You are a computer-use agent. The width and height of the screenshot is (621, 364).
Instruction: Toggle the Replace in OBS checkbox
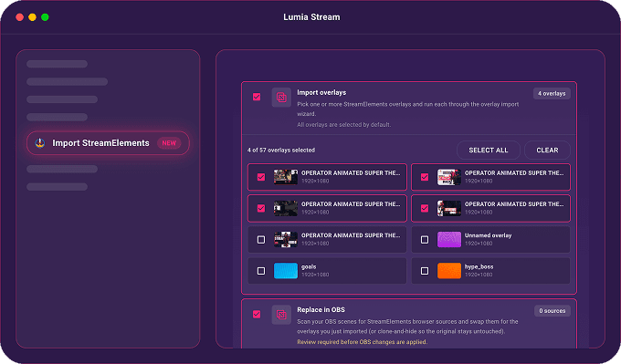[x=257, y=314]
